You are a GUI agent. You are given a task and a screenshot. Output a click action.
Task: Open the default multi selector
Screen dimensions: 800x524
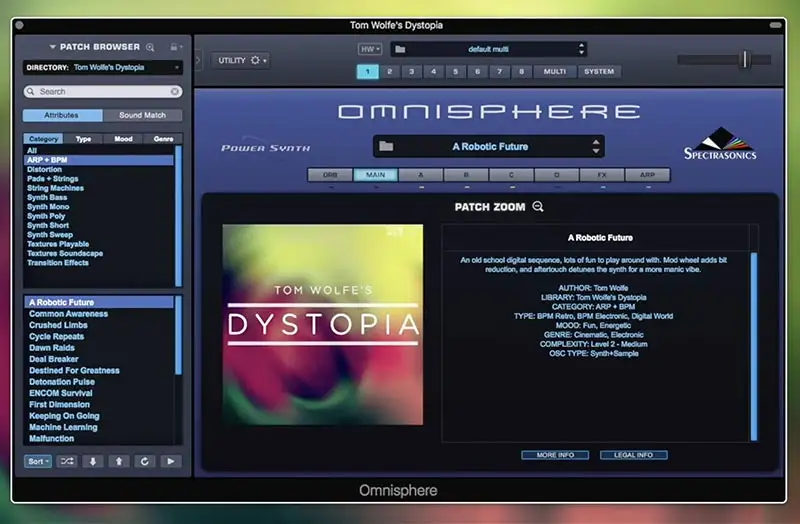pyautogui.click(x=488, y=49)
